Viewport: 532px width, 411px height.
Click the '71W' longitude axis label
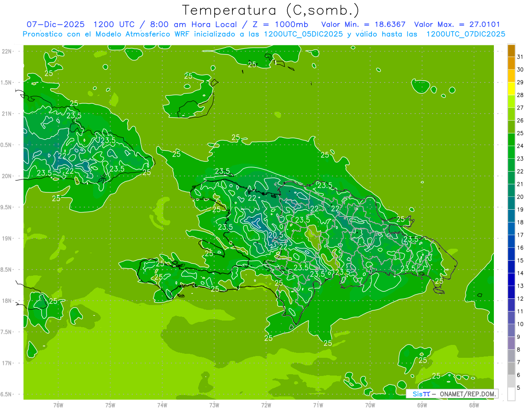coord(318,405)
